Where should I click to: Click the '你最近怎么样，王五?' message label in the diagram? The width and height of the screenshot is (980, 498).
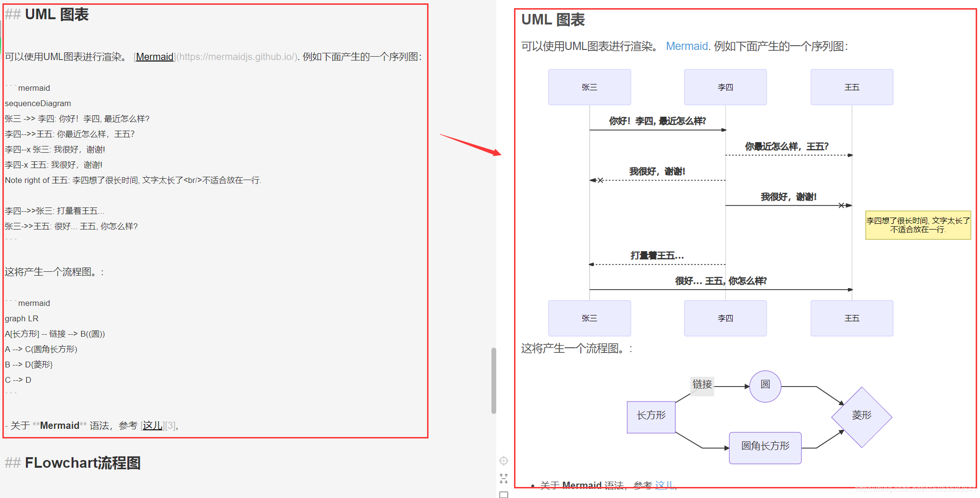tap(787, 146)
